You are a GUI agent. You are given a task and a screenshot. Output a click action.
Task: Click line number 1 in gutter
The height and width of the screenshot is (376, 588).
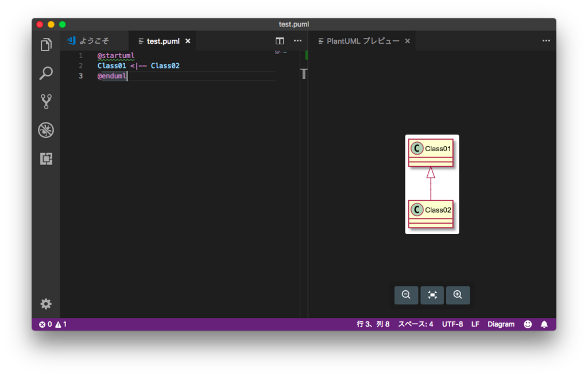point(80,56)
